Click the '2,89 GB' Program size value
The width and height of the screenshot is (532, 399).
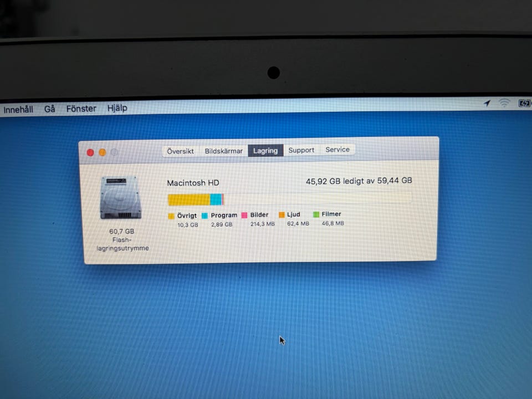click(x=222, y=224)
